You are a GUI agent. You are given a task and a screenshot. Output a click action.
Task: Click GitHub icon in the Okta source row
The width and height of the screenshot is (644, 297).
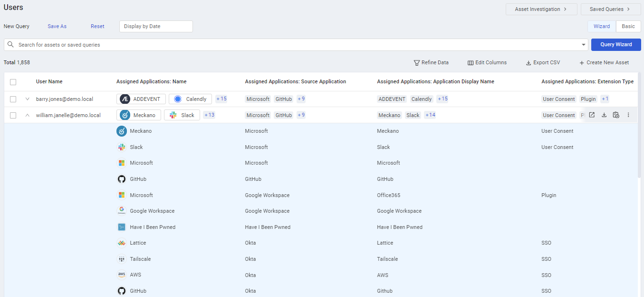tap(122, 291)
